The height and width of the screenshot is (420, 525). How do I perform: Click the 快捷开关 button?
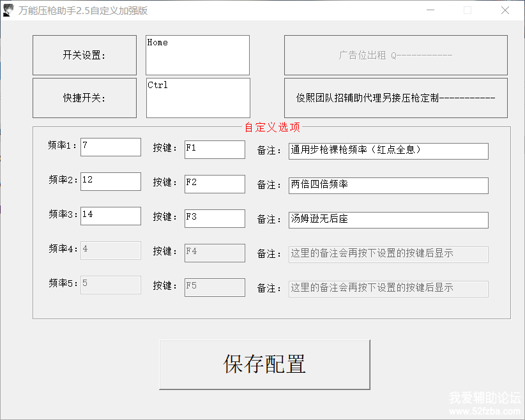[84, 98]
